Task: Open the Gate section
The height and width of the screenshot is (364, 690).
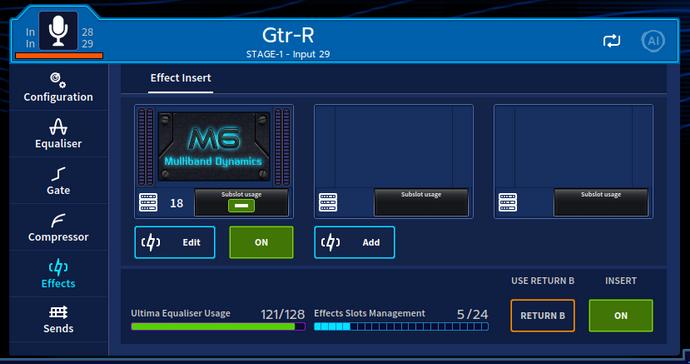Action: pos(58,180)
